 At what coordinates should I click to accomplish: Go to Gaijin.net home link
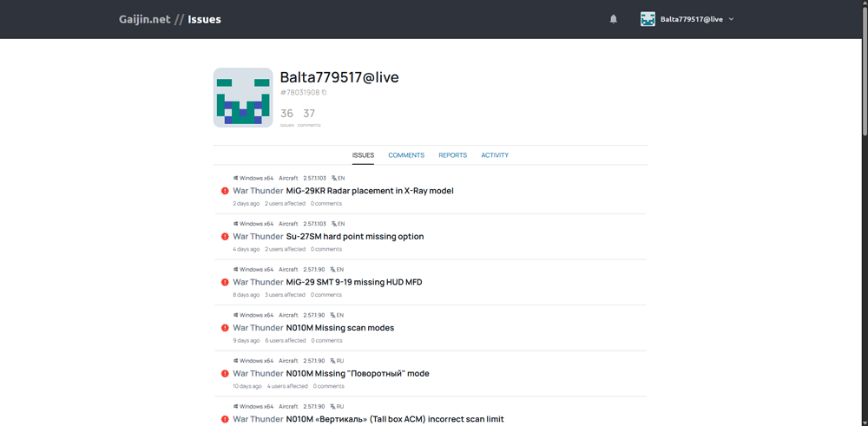144,19
